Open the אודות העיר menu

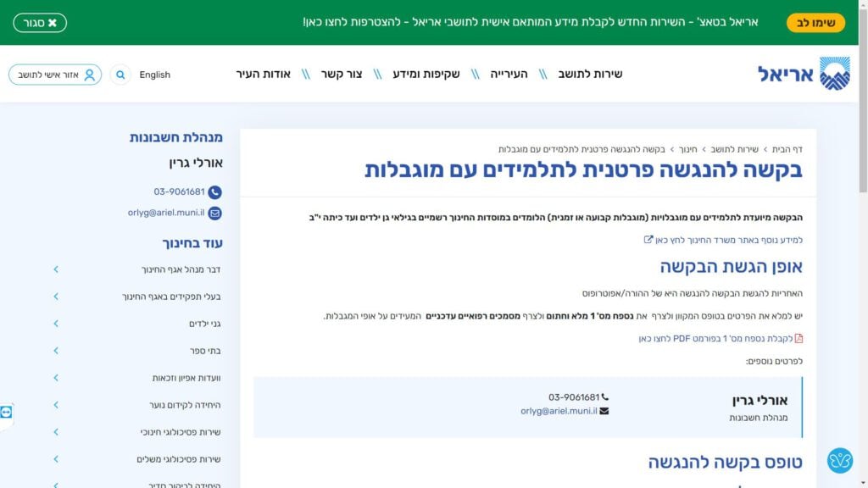263,75
